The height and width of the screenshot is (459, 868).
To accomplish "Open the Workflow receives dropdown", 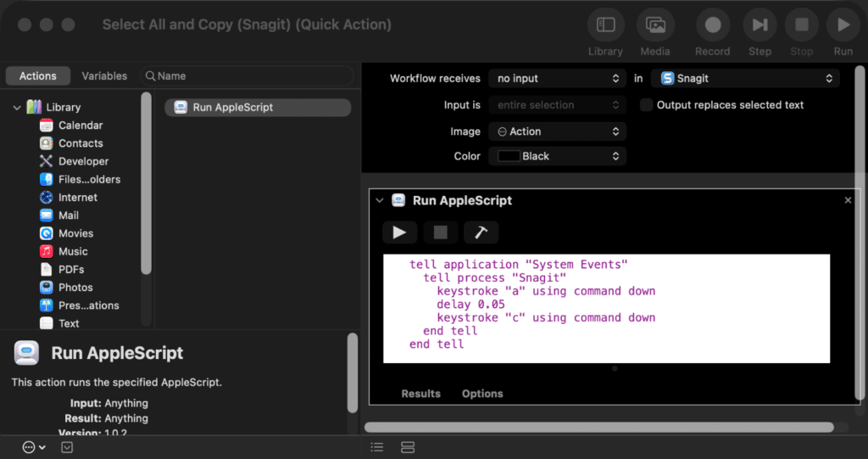I will [x=557, y=78].
